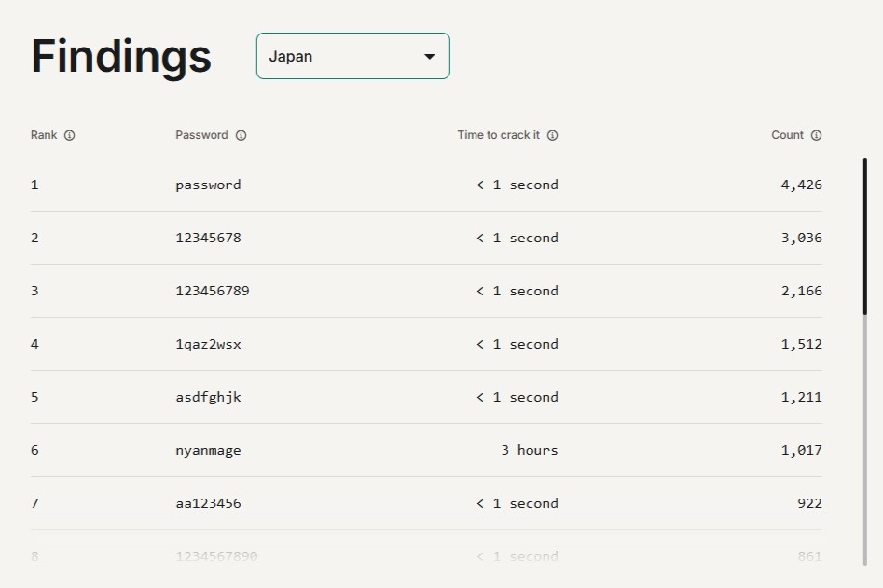Select the aa123456 password row
Viewport: 883px width, 588px height.
click(208, 503)
